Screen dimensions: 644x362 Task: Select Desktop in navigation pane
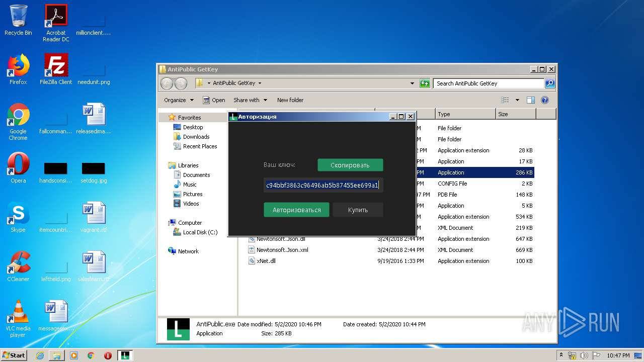tap(193, 127)
